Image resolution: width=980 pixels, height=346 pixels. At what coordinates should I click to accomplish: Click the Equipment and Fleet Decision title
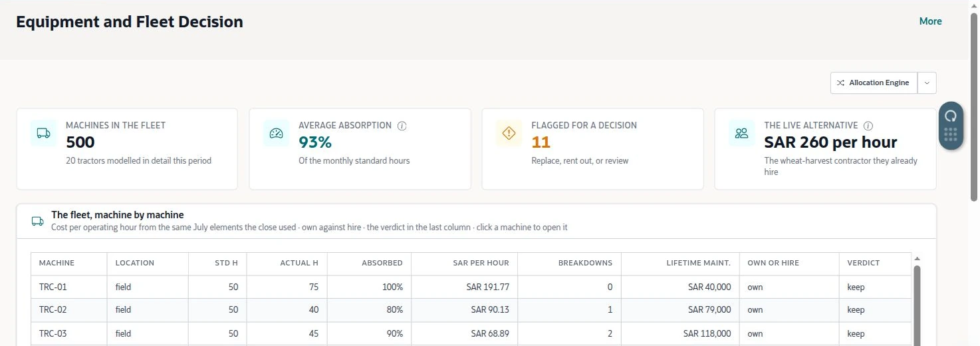tap(130, 22)
